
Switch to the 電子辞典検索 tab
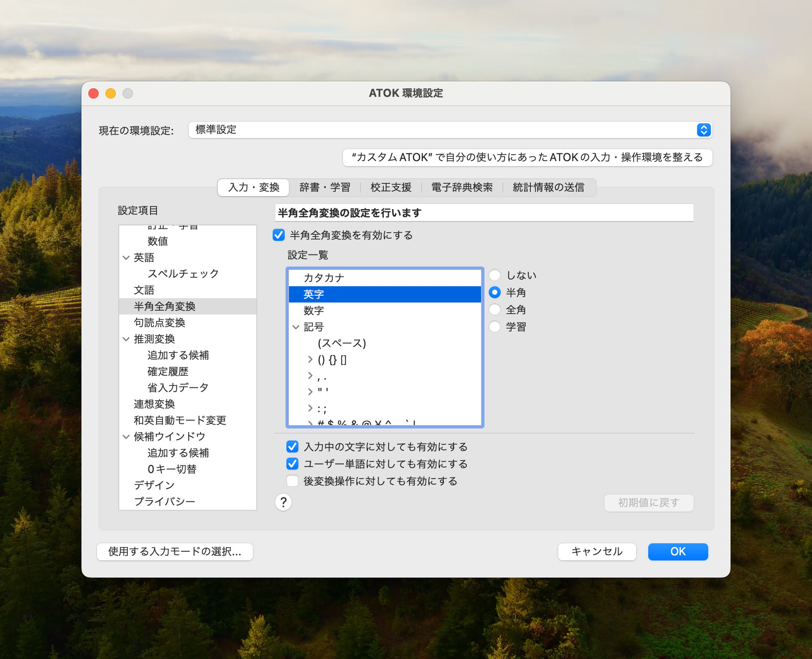[x=462, y=187]
